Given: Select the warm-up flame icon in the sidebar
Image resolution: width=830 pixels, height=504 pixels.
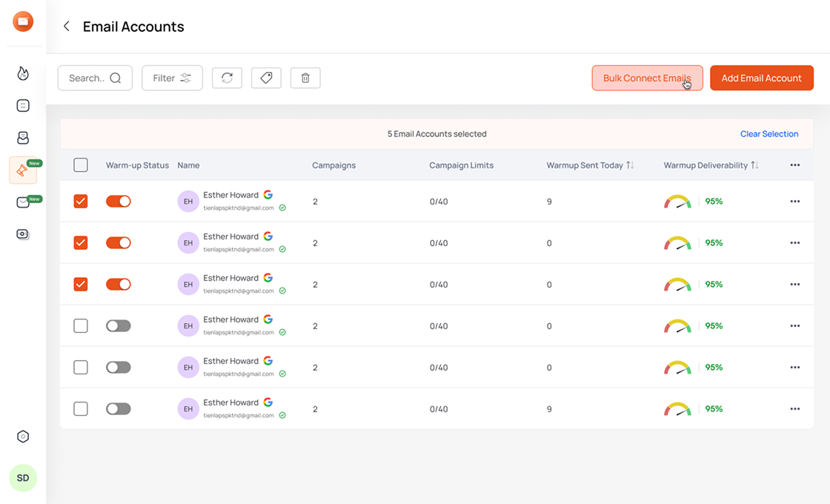Looking at the screenshot, I should pos(22,73).
